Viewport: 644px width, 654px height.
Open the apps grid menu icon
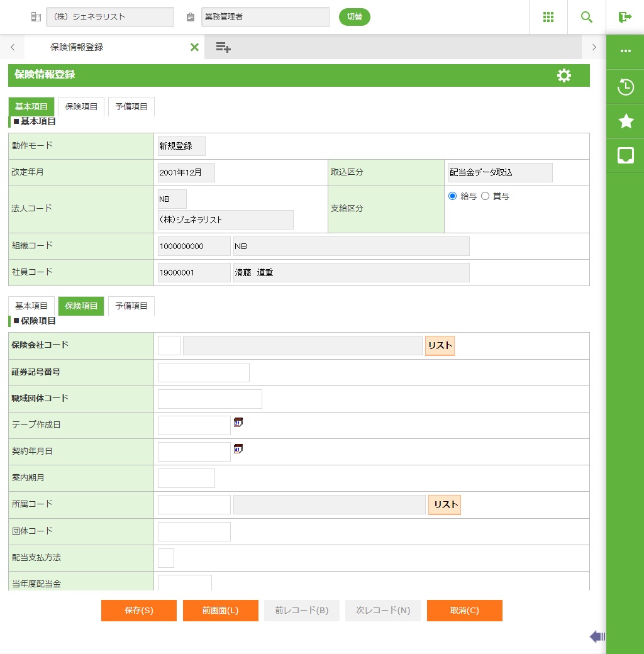coord(548,17)
